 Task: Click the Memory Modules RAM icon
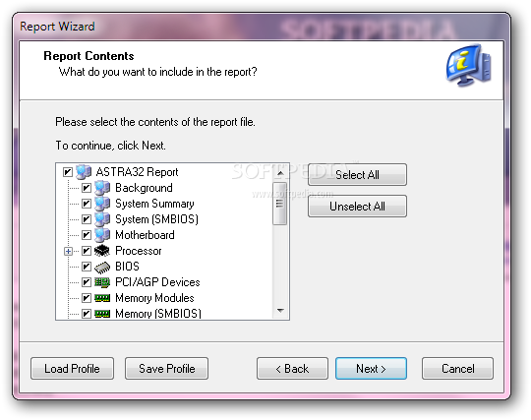coord(102,298)
